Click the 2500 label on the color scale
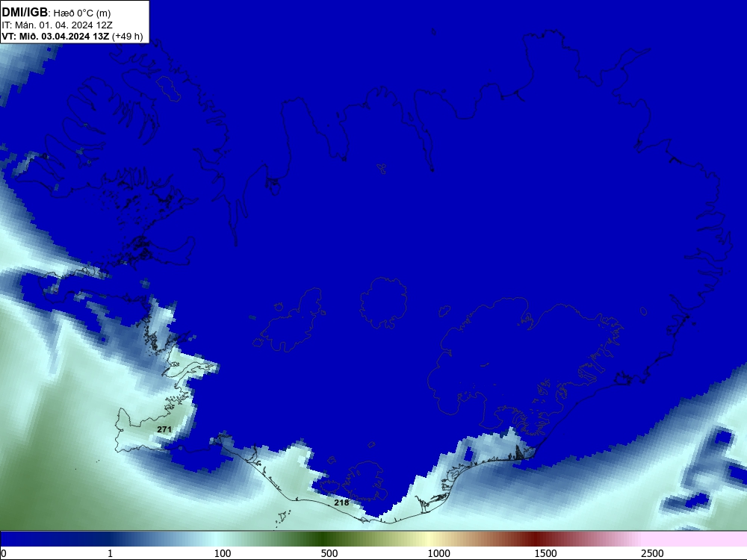Image resolution: width=747 pixels, height=560 pixels. 652,553
